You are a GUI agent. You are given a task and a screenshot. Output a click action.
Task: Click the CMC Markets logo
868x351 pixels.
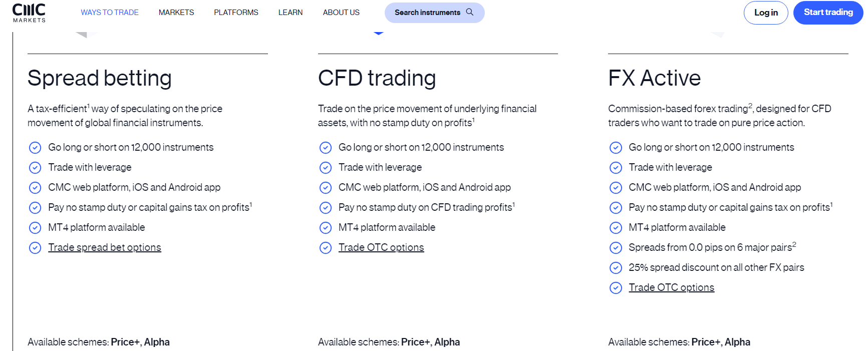pyautogui.click(x=29, y=13)
